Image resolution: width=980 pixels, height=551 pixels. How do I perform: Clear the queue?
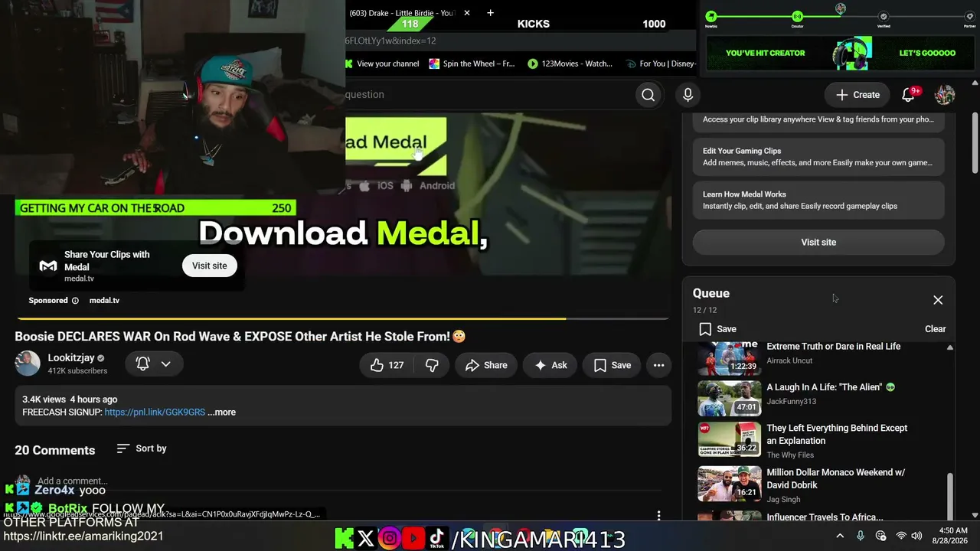click(x=935, y=329)
